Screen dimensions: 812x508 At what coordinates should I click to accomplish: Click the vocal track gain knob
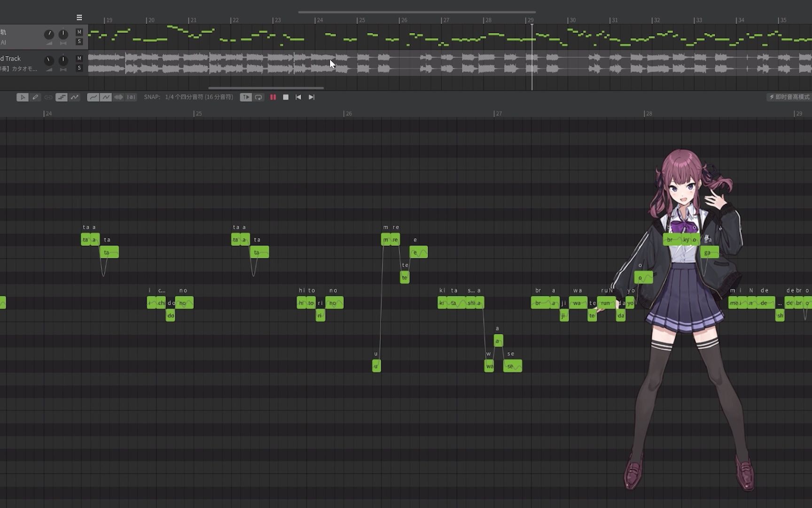(49, 34)
